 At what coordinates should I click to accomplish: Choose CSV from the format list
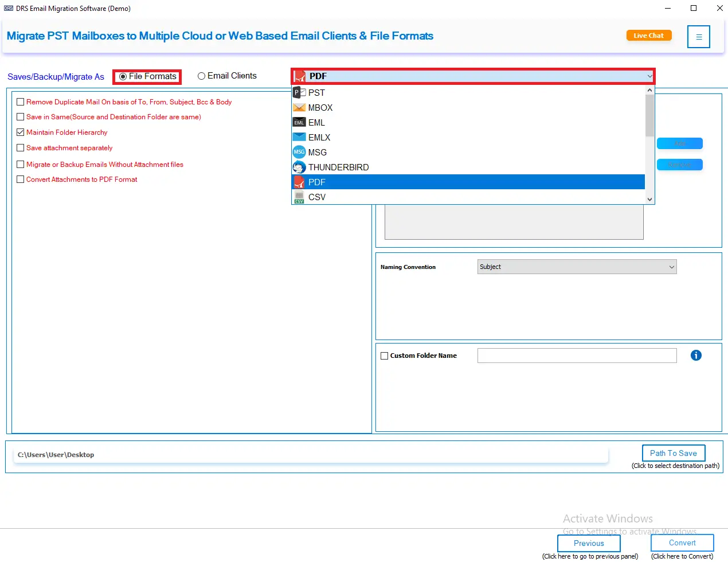tap(468, 197)
